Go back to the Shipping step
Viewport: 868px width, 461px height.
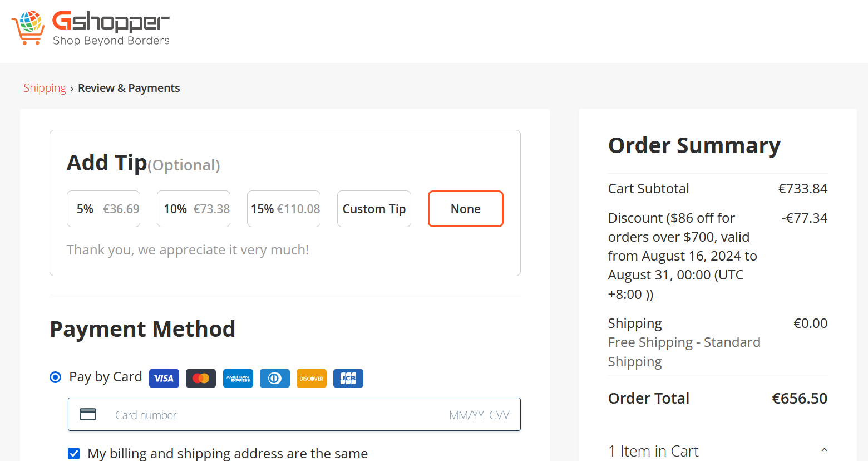(45, 88)
